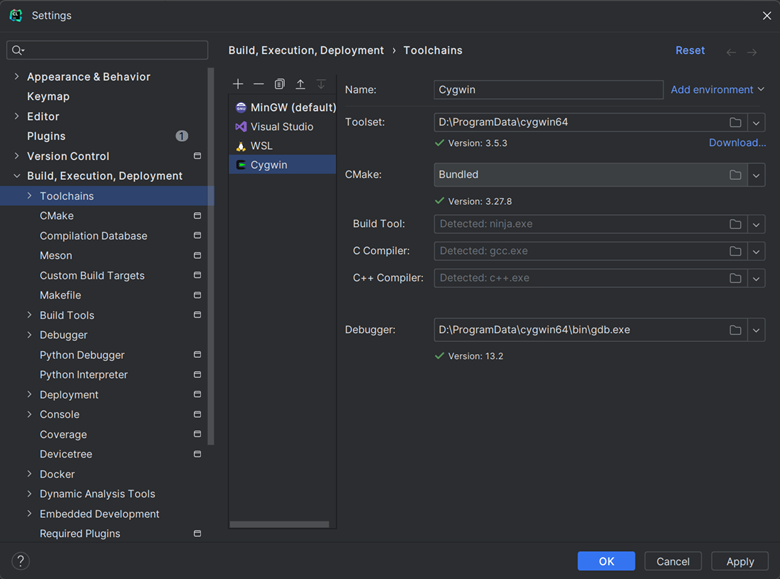Screen dimensions: 780x579
Task: Click the project-level icon next to Python Debugger
Action: [197, 355]
